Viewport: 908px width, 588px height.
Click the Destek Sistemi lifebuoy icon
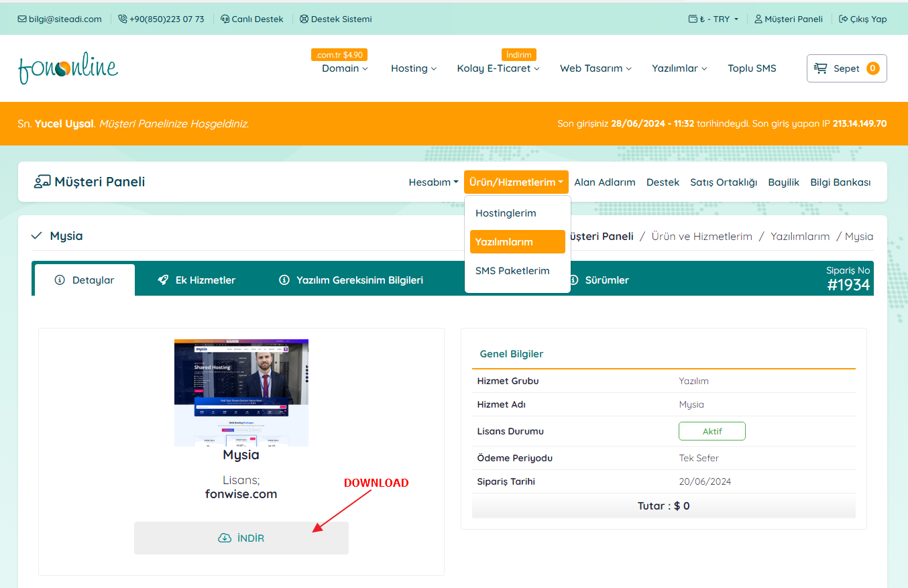[304, 19]
